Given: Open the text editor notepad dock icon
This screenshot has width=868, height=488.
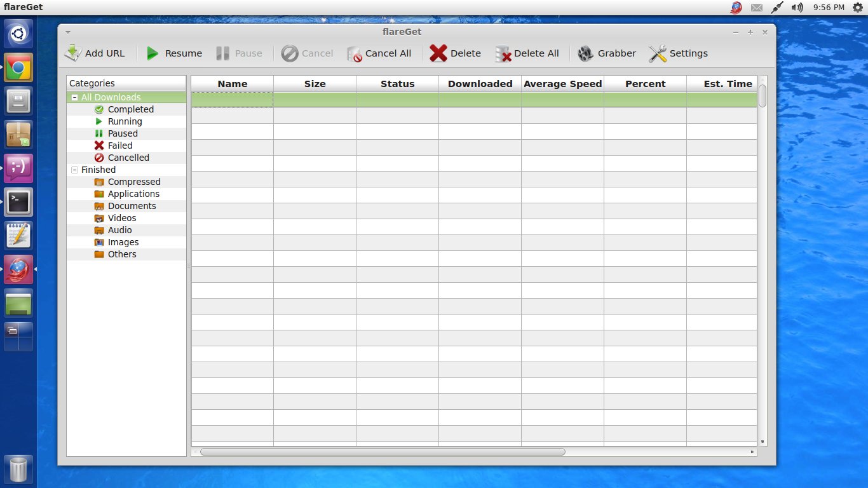Looking at the screenshot, I should click(x=19, y=236).
